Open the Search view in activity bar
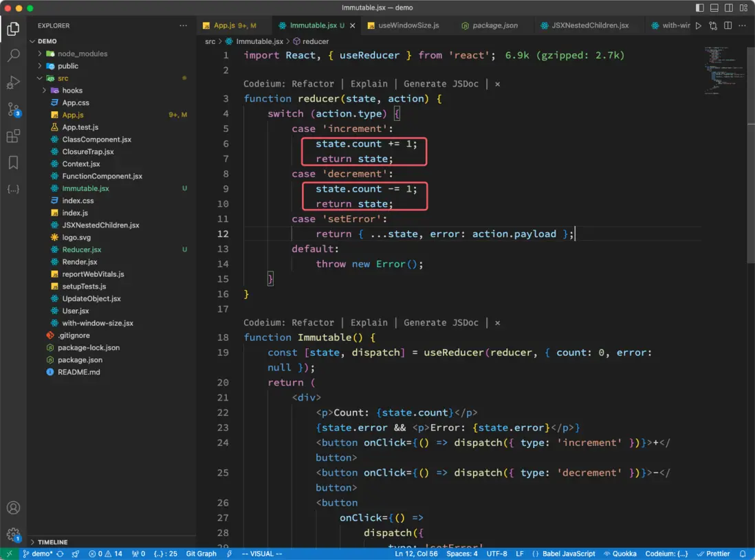 pyautogui.click(x=13, y=56)
